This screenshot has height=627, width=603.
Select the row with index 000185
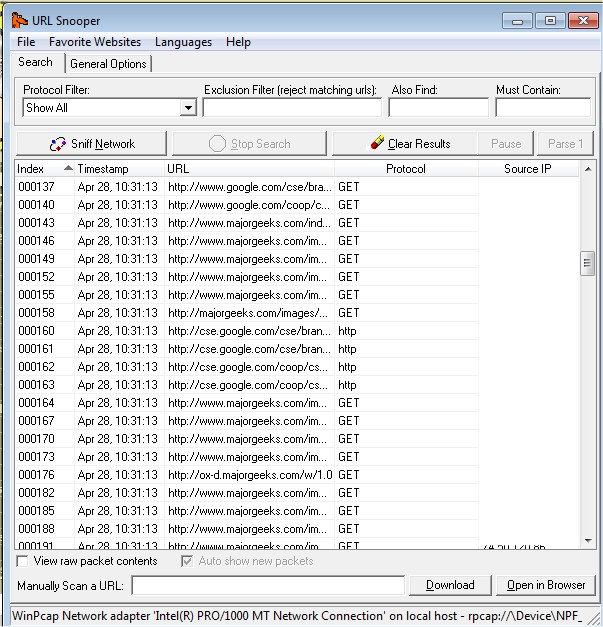(247, 511)
